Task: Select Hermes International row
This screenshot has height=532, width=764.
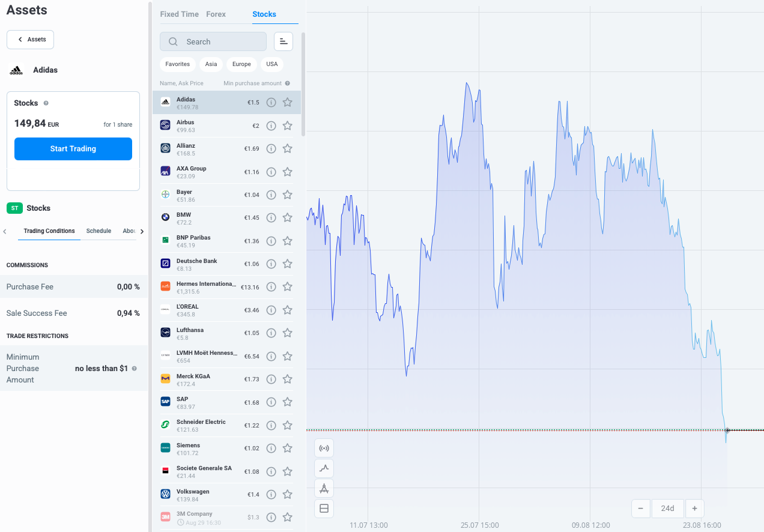Action: 226,287
